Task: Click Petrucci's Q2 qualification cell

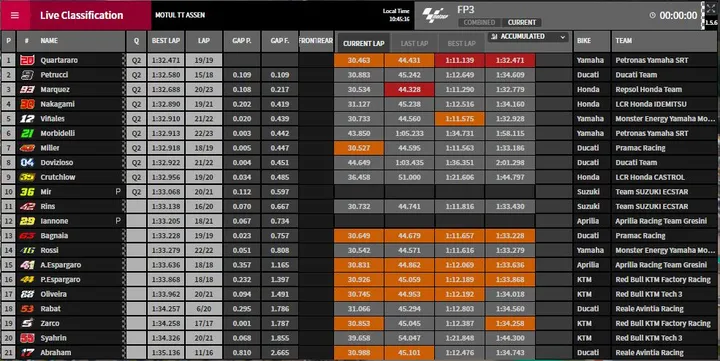Action: [136, 75]
